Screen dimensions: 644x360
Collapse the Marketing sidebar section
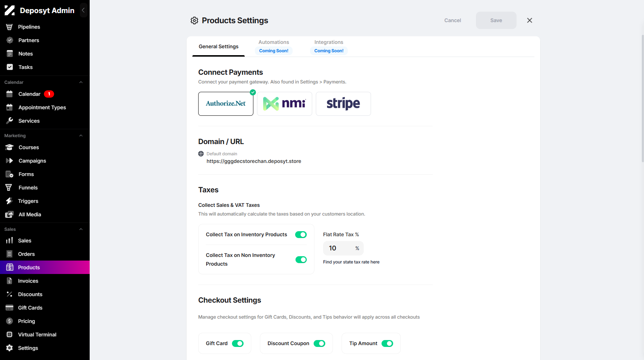click(81, 136)
